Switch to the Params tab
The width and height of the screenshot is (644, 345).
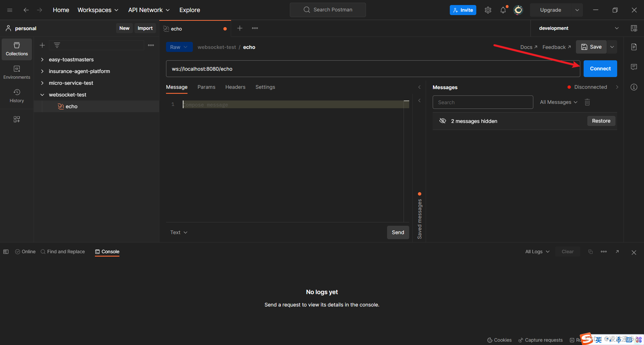click(206, 87)
